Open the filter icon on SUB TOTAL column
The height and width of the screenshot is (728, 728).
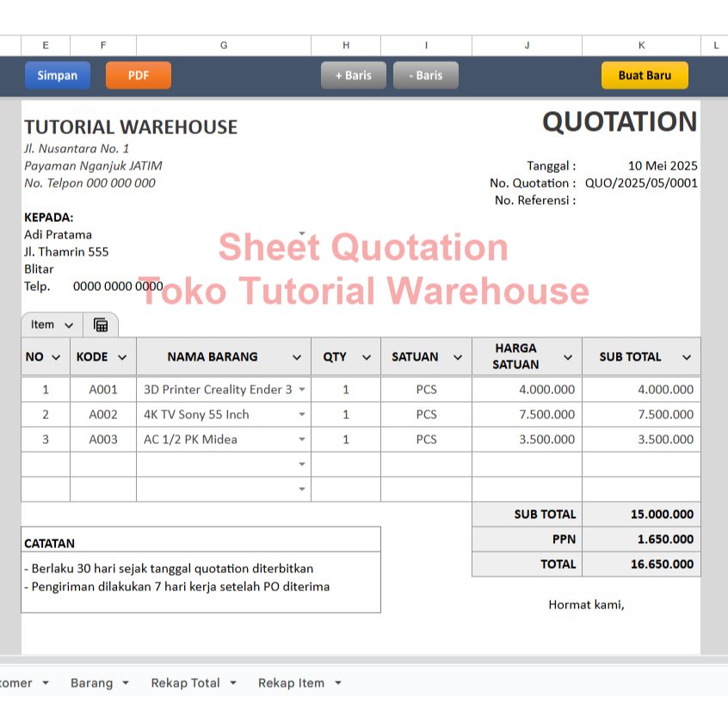click(686, 356)
